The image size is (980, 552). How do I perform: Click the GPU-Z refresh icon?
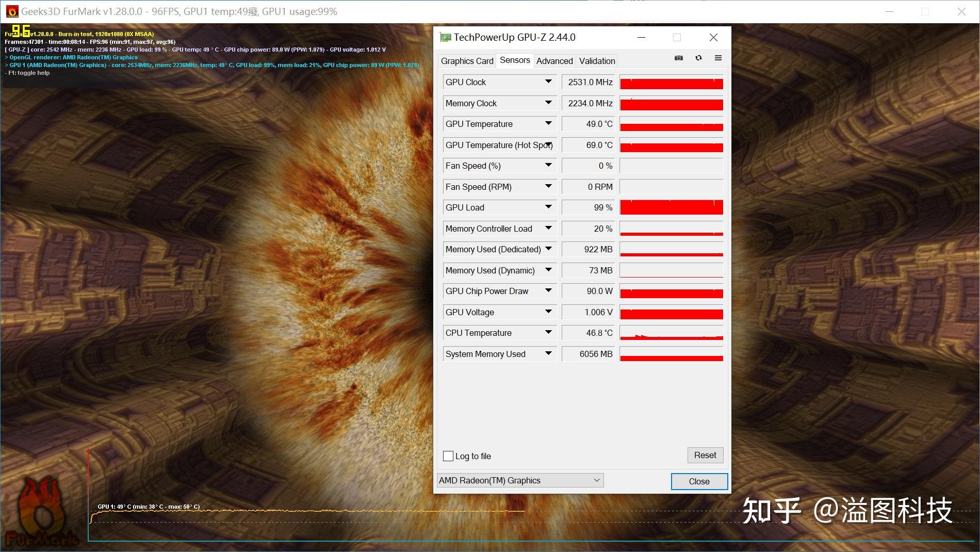(x=698, y=58)
